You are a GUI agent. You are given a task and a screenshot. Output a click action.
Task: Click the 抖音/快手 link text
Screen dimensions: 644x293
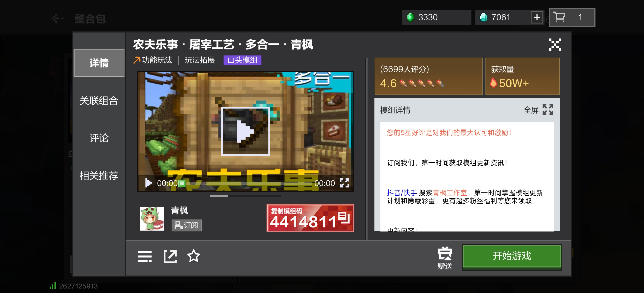pos(402,193)
